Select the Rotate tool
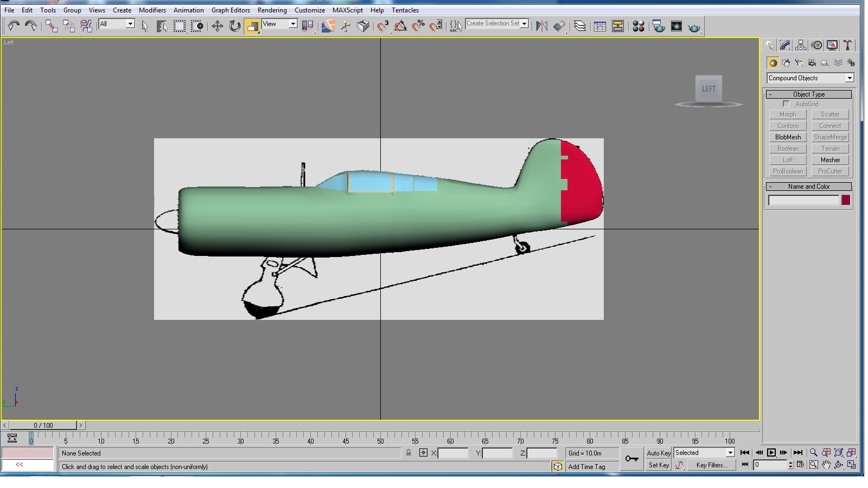The height and width of the screenshot is (488, 868). (x=234, y=26)
